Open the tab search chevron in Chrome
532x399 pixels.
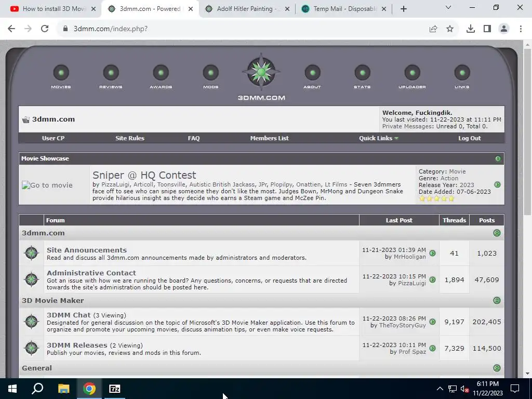(x=448, y=7)
